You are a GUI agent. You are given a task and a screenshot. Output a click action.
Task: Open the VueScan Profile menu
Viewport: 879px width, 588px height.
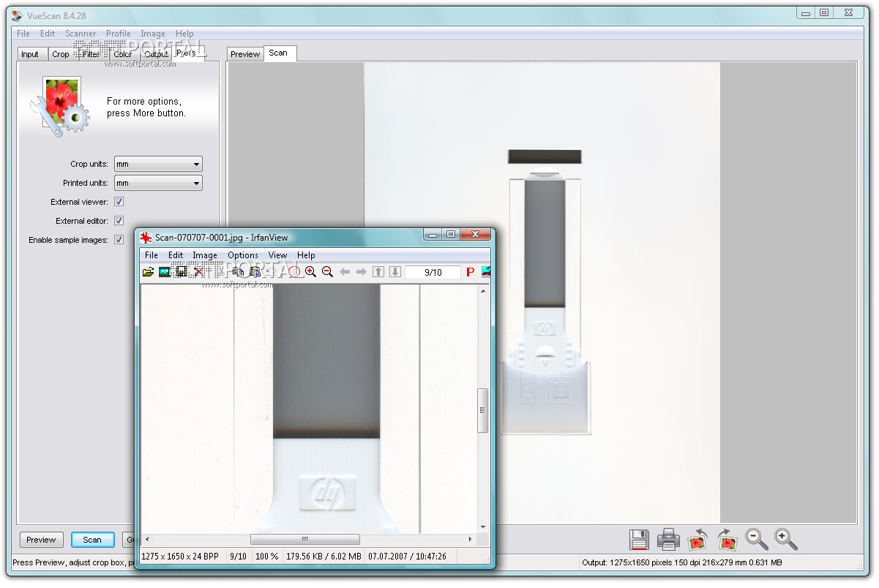[119, 34]
